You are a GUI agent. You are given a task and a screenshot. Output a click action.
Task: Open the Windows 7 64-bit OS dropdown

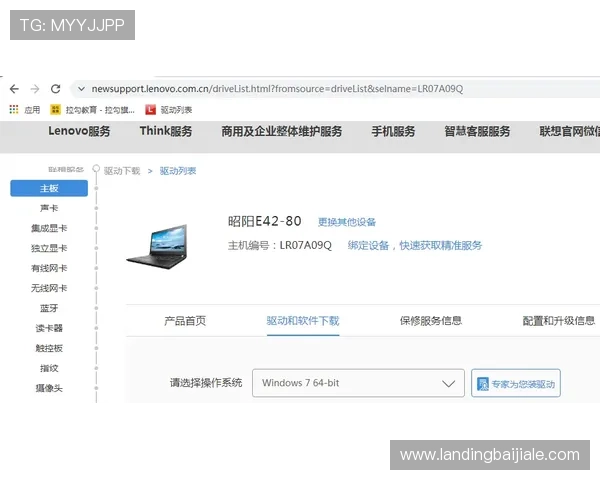(x=358, y=383)
